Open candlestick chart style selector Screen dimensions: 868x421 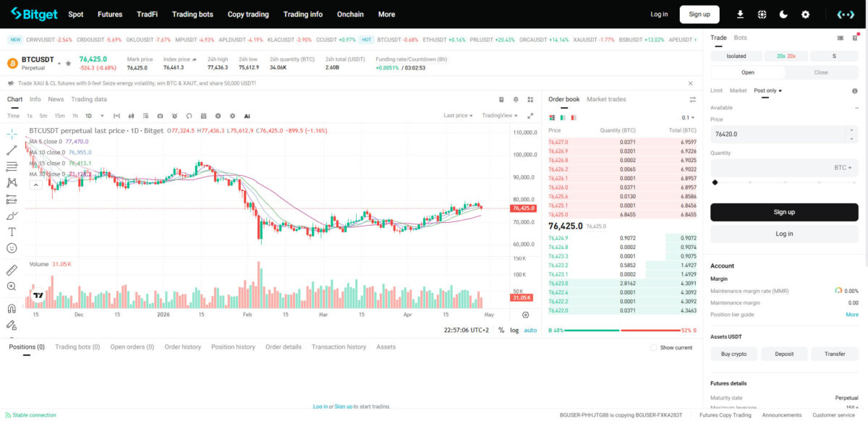(x=131, y=116)
